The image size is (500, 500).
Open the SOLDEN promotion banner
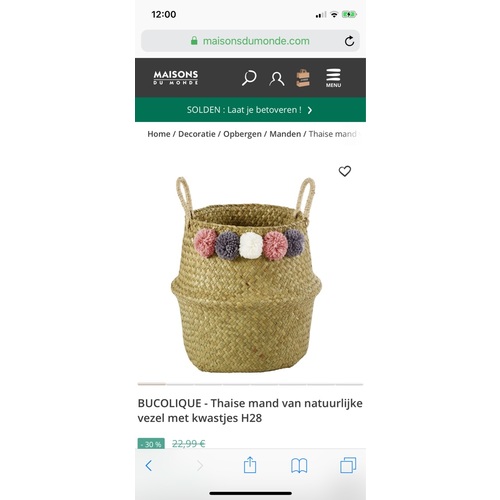click(x=250, y=110)
